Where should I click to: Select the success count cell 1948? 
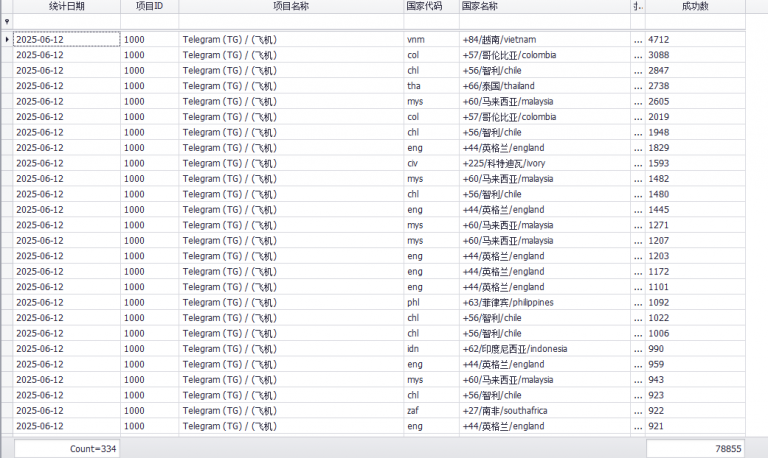(695, 132)
